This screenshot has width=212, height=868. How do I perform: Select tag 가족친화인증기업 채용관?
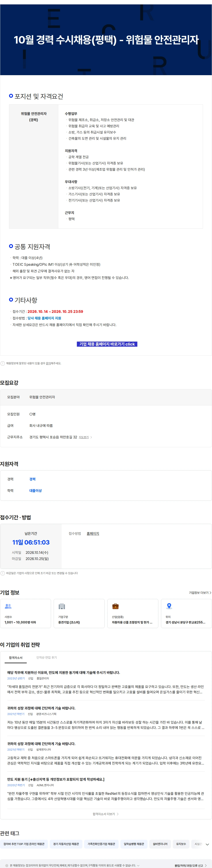pyautogui.click(x=101, y=844)
